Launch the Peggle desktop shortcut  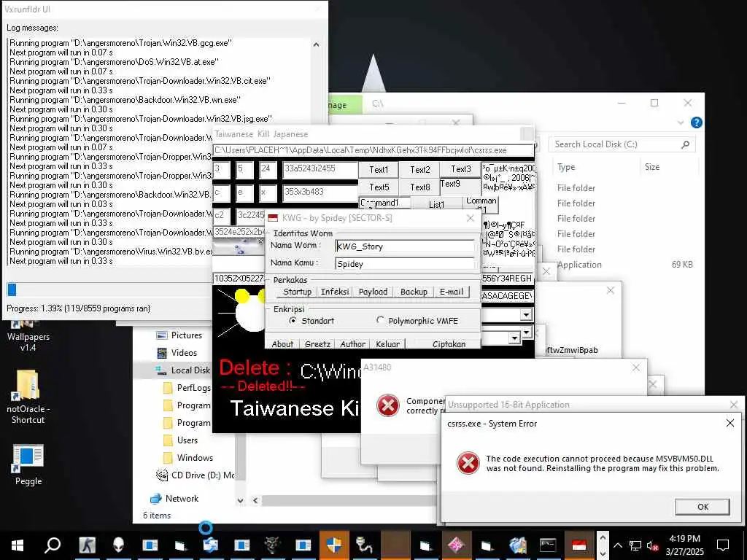(28, 464)
